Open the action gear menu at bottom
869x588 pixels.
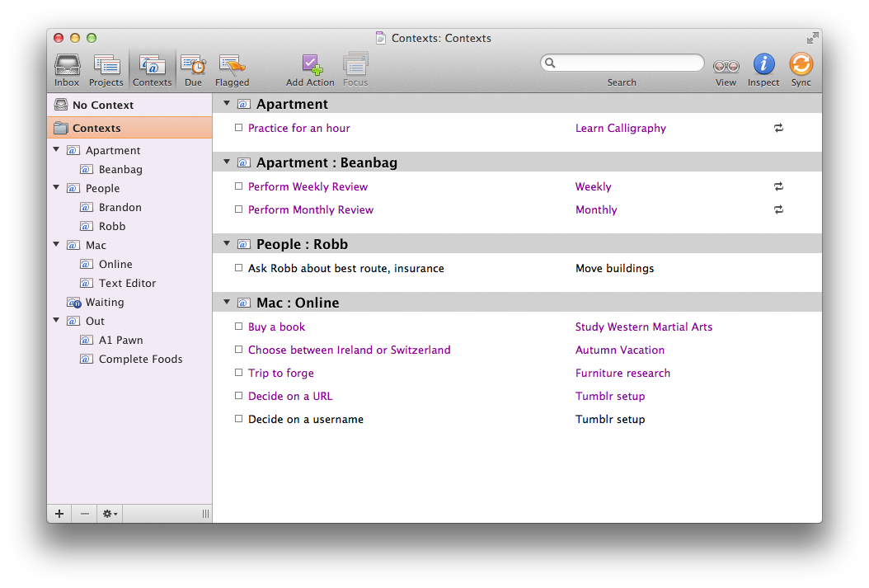pos(109,513)
